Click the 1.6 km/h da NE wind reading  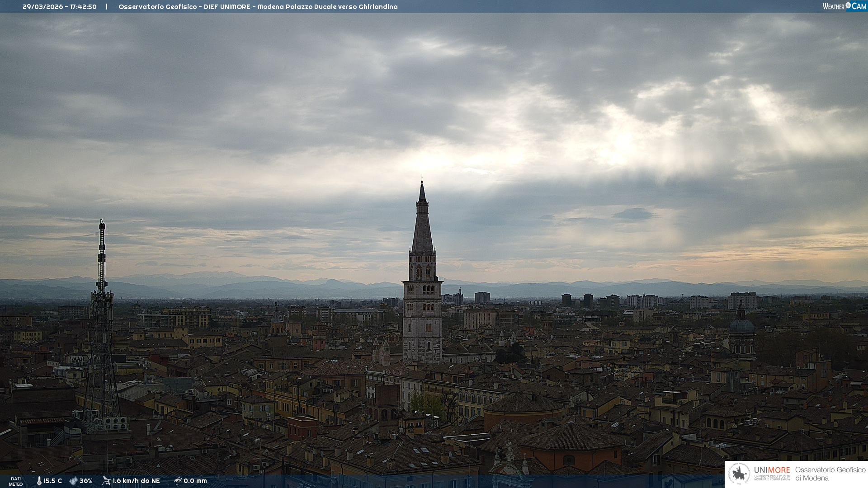click(136, 481)
